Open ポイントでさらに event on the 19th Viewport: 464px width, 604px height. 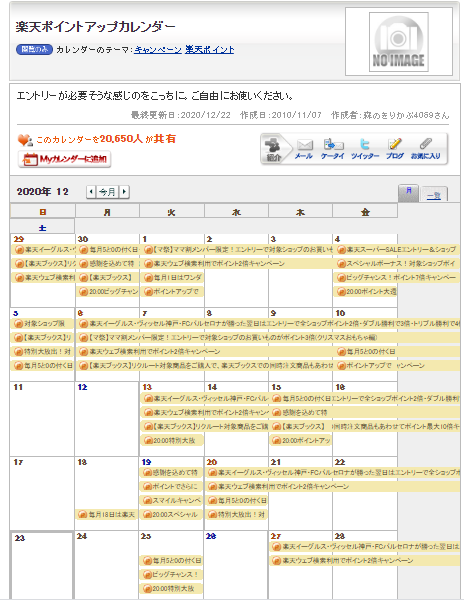coord(172,486)
